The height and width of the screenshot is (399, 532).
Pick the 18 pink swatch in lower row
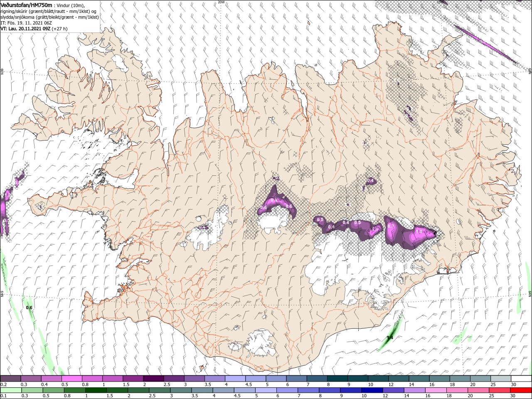click(457, 390)
